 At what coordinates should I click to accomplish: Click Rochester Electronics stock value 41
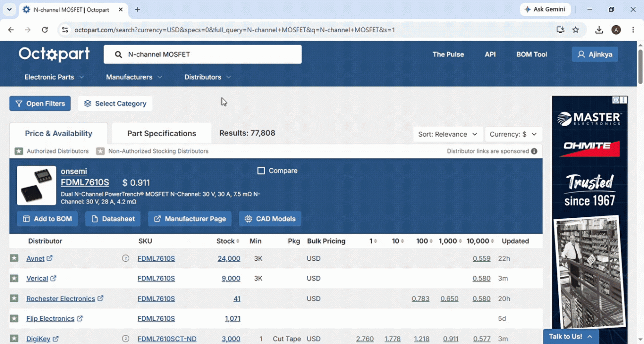coord(237,298)
